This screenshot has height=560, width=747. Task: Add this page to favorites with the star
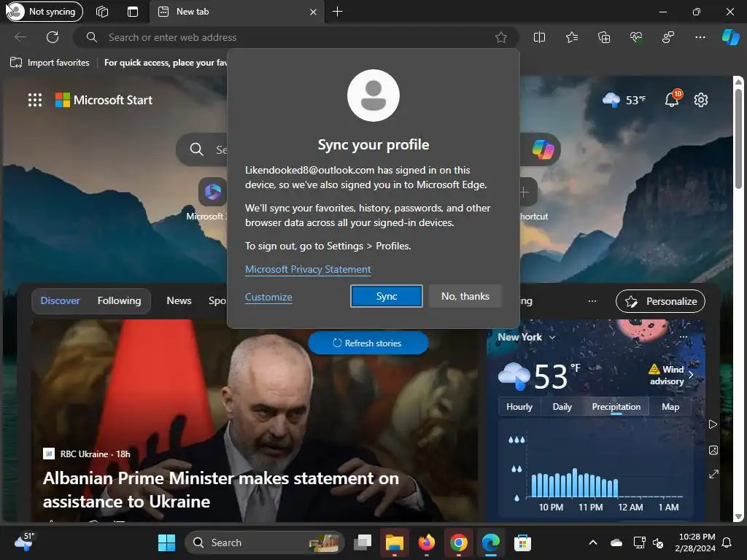click(x=500, y=37)
